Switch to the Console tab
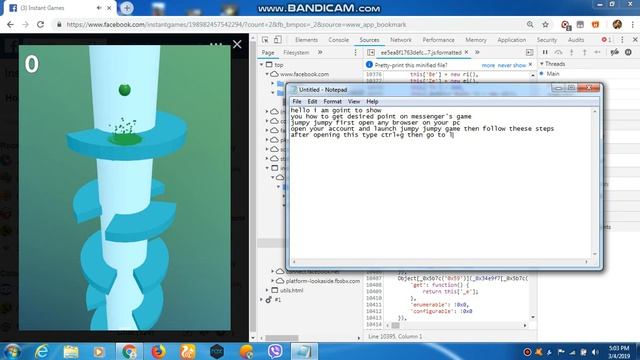 tap(338, 40)
